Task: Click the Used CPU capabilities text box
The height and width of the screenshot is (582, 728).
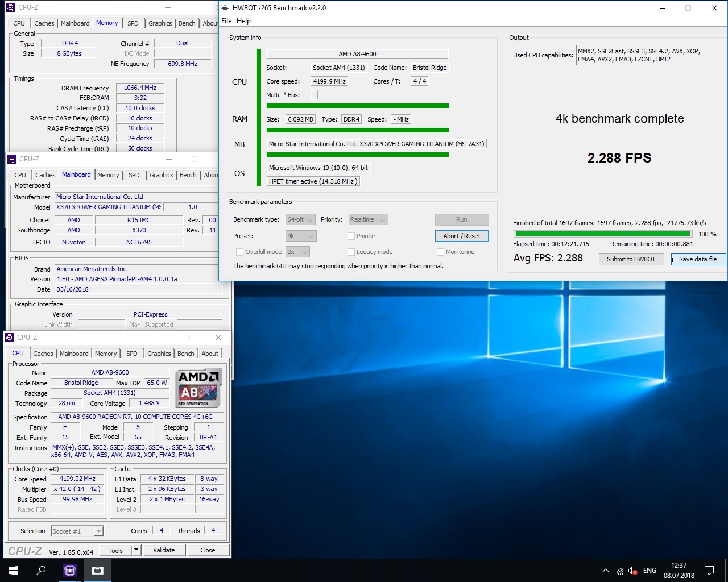Action: (647, 55)
